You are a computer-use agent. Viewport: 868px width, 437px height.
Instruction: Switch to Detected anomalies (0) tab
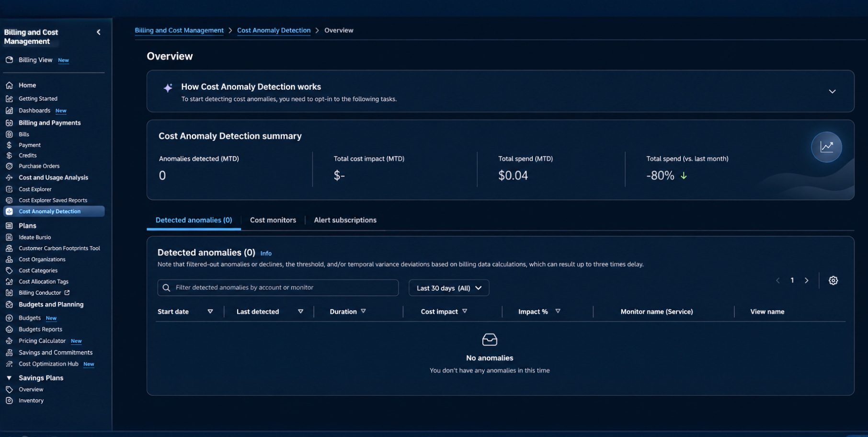[194, 220]
